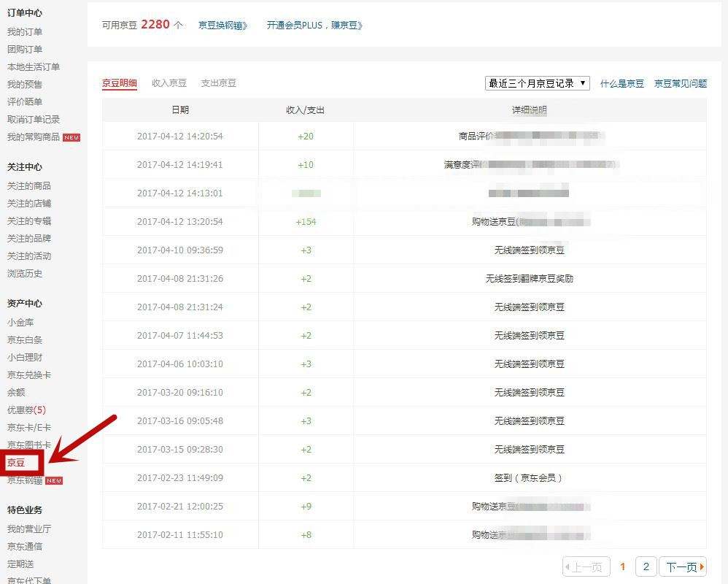Image resolution: width=728 pixels, height=584 pixels.
Task: Click date 2017-02-11 11:55:10
Action: (x=180, y=535)
